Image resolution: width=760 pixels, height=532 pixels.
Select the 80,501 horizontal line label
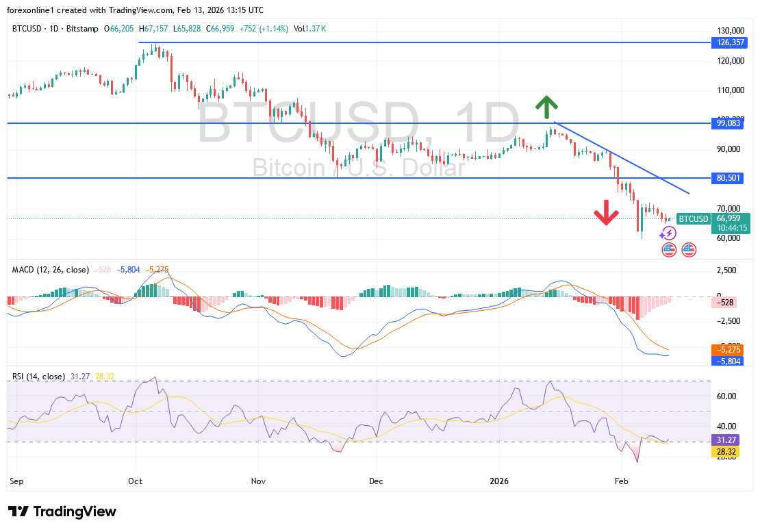click(x=729, y=178)
